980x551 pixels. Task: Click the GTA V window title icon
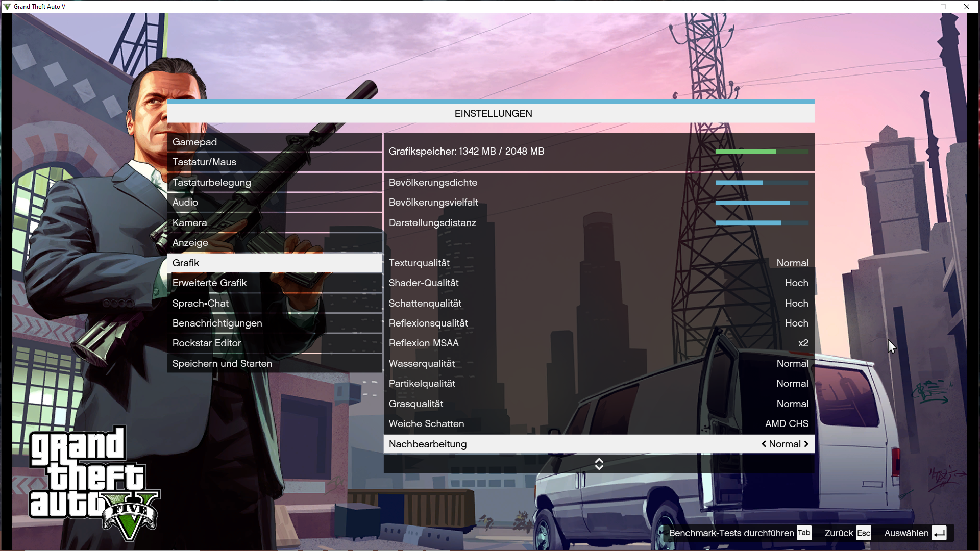[7, 7]
